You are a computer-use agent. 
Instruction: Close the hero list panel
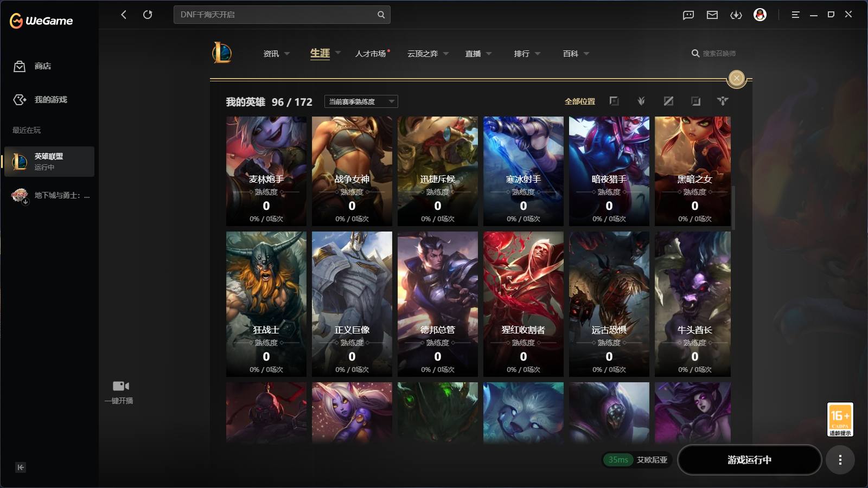pyautogui.click(x=737, y=79)
